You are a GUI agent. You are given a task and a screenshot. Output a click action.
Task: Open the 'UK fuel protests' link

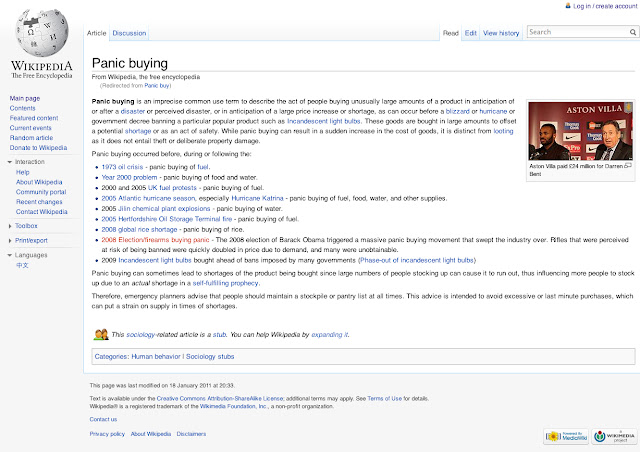click(172, 188)
